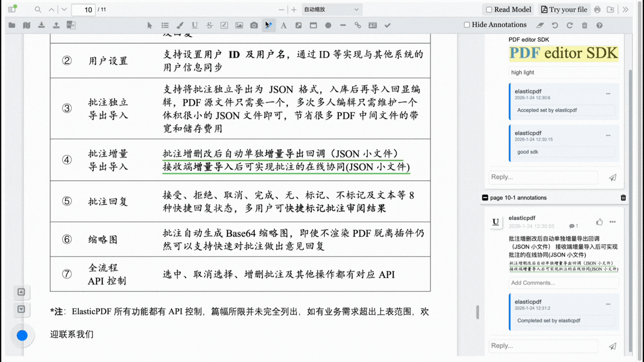This screenshot has width=644, height=362.
Task: Undo the last annotation action
Action: (555, 25)
